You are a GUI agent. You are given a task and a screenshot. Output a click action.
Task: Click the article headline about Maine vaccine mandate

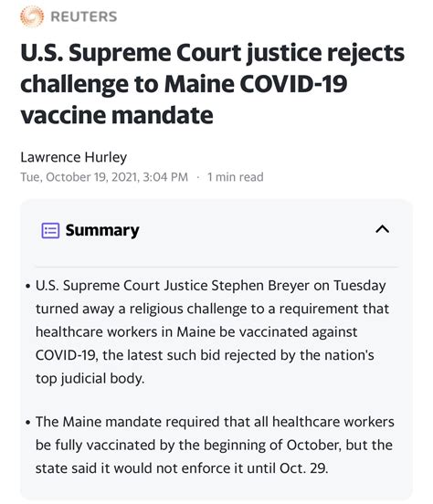coord(212,84)
